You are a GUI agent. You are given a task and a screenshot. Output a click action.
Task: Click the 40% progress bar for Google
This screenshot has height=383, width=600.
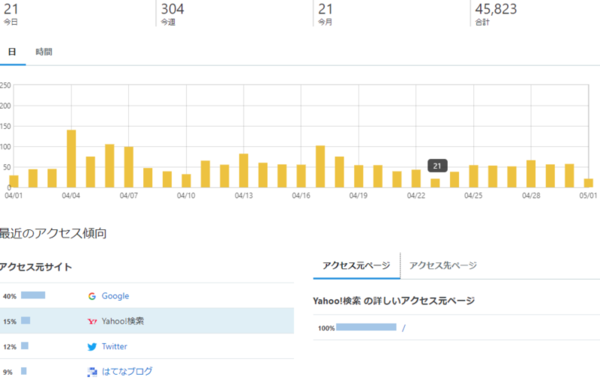33,295
